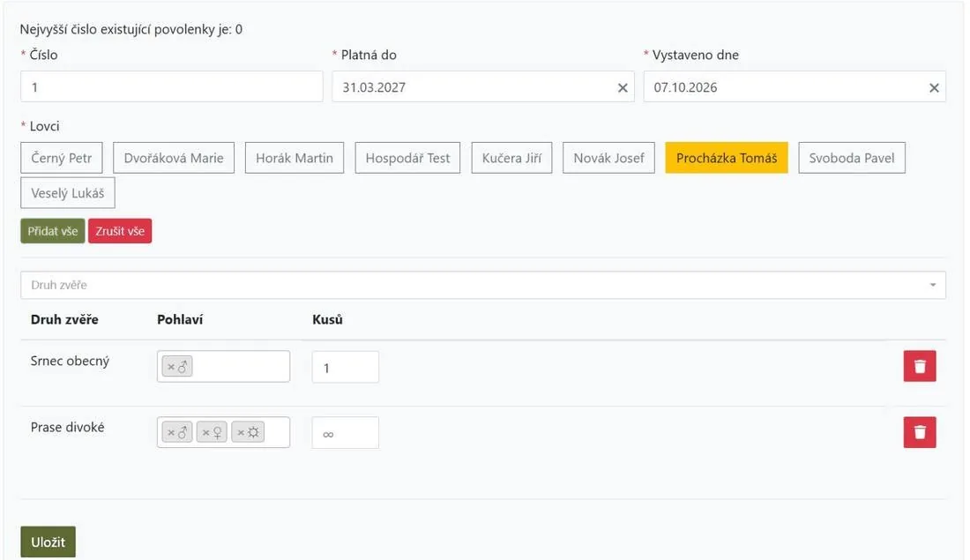The height and width of the screenshot is (560, 970).
Task: Edit Kusů count for Prase divoké
Action: point(345,433)
